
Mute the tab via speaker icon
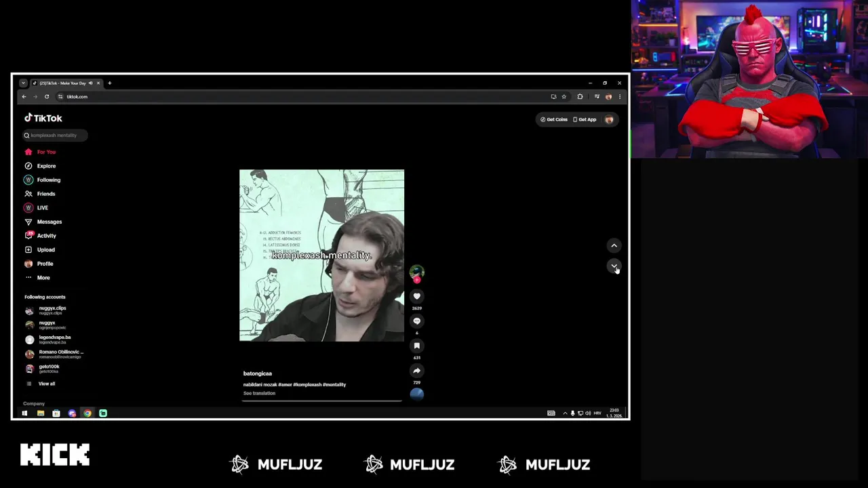(90, 83)
